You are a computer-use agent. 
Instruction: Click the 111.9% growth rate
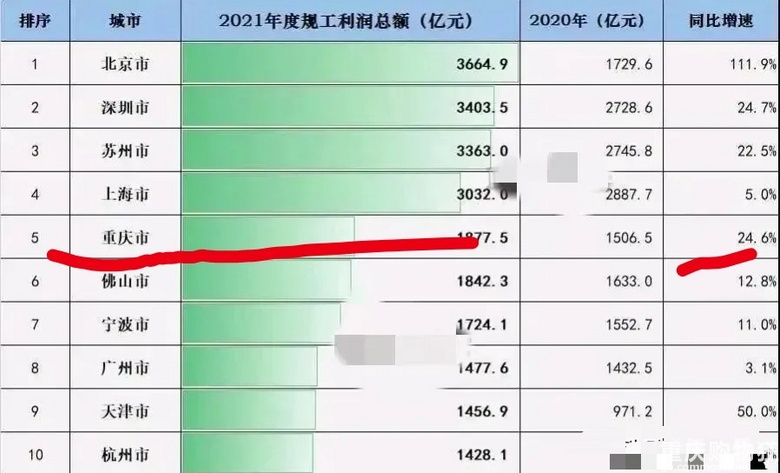pyautogui.click(x=753, y=64)
